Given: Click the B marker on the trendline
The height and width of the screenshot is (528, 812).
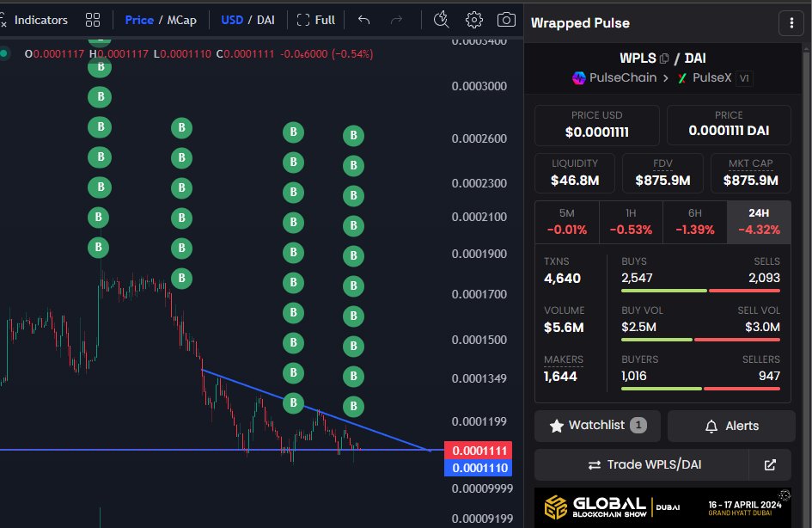Looking at the screenshot, I should point(293,402).
